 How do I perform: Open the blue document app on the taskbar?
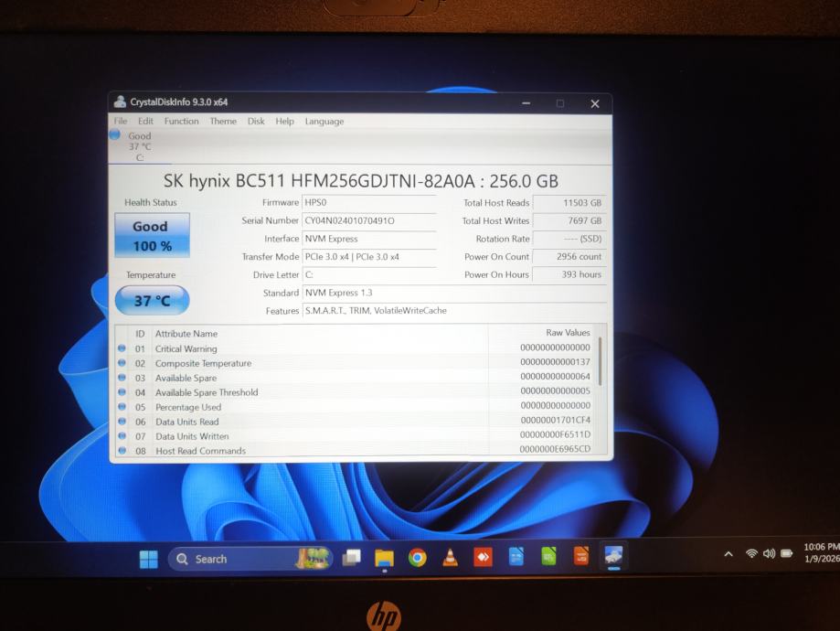[x=516, y=557]
